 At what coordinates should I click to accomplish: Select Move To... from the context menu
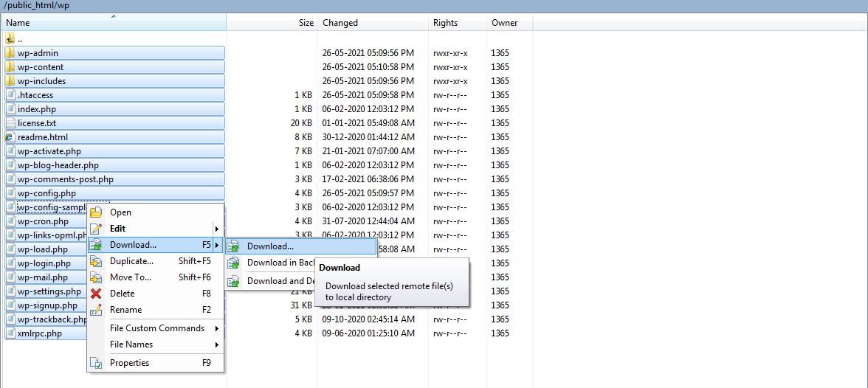tap(156, 277)
